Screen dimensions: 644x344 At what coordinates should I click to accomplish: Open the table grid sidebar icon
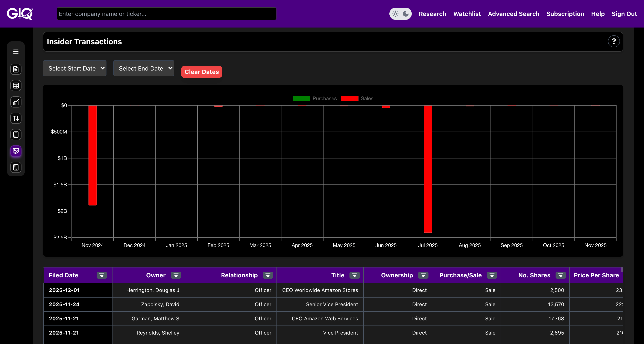pos(16,86)
